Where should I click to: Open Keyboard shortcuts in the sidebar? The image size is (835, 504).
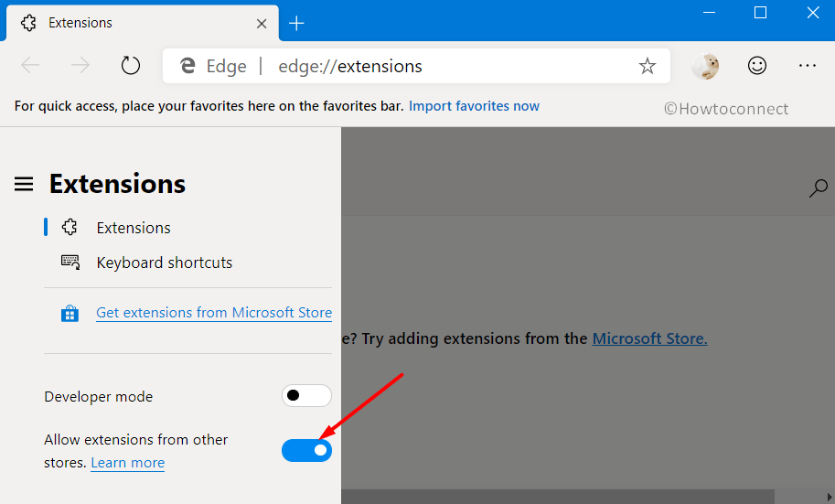(165, 263)
